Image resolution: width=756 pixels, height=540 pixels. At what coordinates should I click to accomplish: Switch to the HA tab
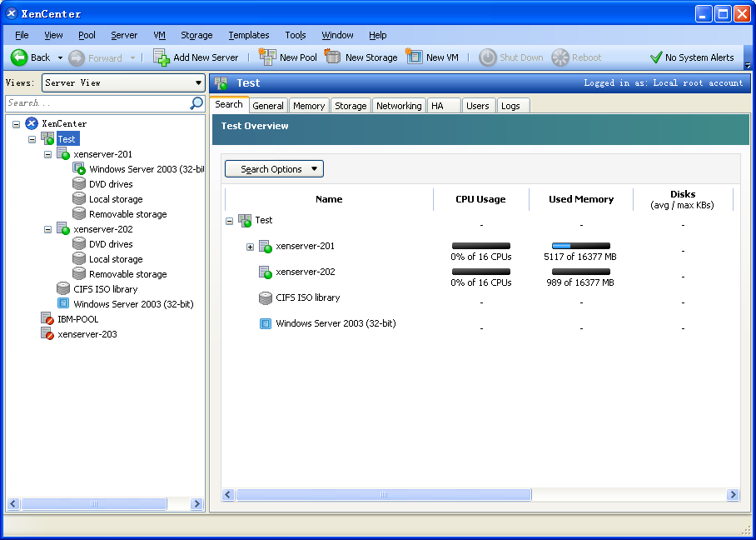(x=444, y=106)
